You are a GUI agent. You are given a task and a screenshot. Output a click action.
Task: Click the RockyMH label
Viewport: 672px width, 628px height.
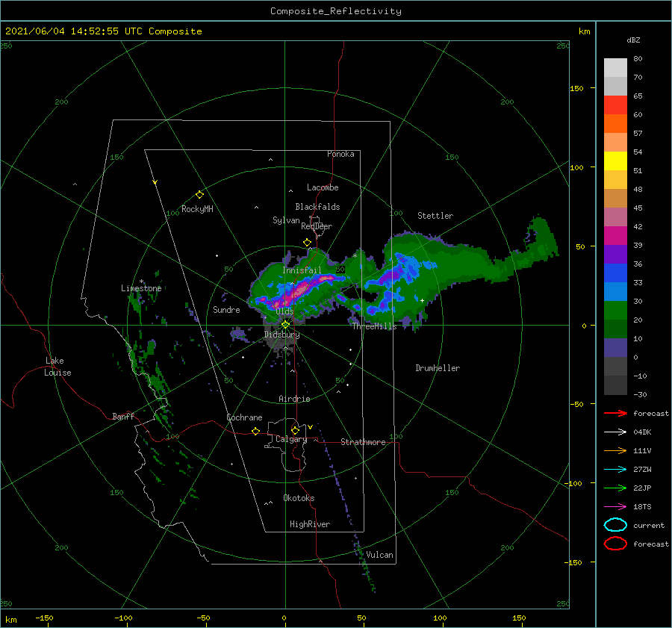(198, 209)
